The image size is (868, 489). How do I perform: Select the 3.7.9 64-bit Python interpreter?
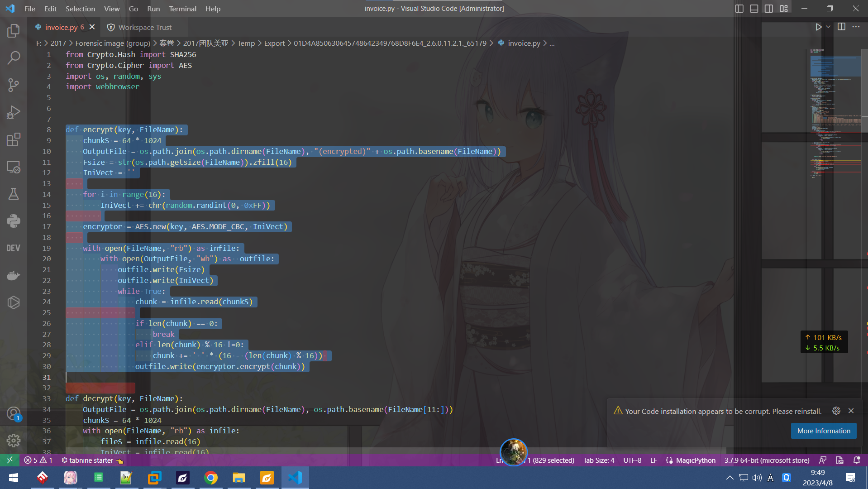[x=767, y=460]
